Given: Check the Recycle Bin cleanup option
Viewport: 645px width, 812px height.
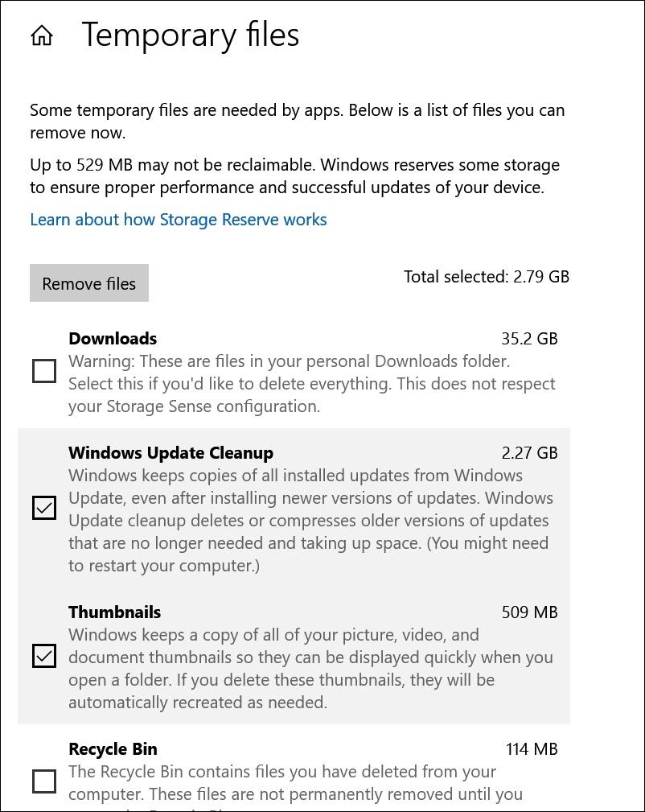Looking at the screenshot, I should tap(44, 781).
